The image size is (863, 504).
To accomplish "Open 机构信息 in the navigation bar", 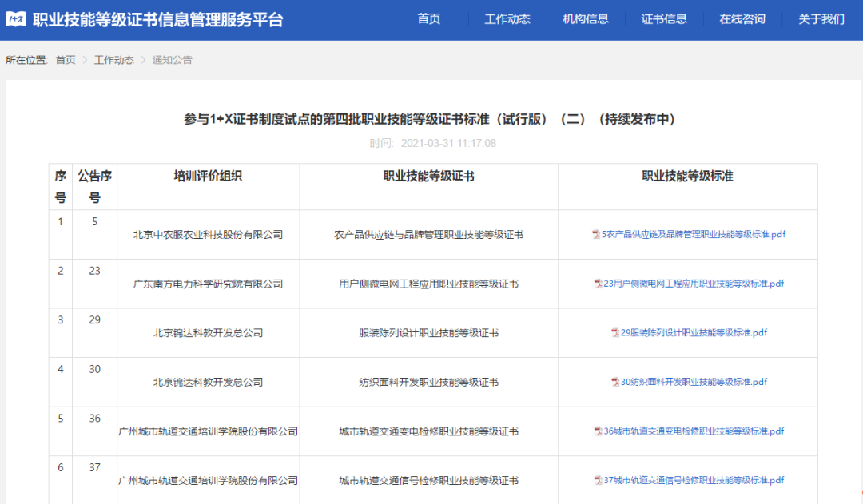I will (586, 19).
